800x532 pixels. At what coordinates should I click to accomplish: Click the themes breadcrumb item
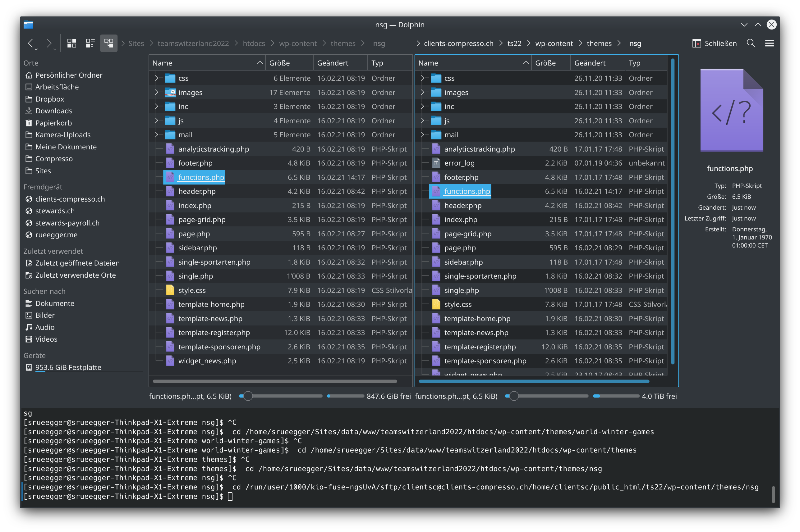tap(343, 43)
